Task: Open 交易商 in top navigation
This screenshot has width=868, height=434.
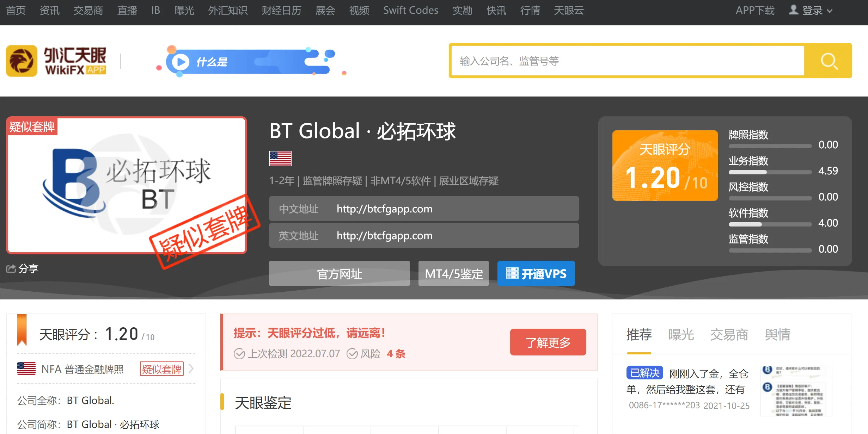Action: tap(88, 10)
